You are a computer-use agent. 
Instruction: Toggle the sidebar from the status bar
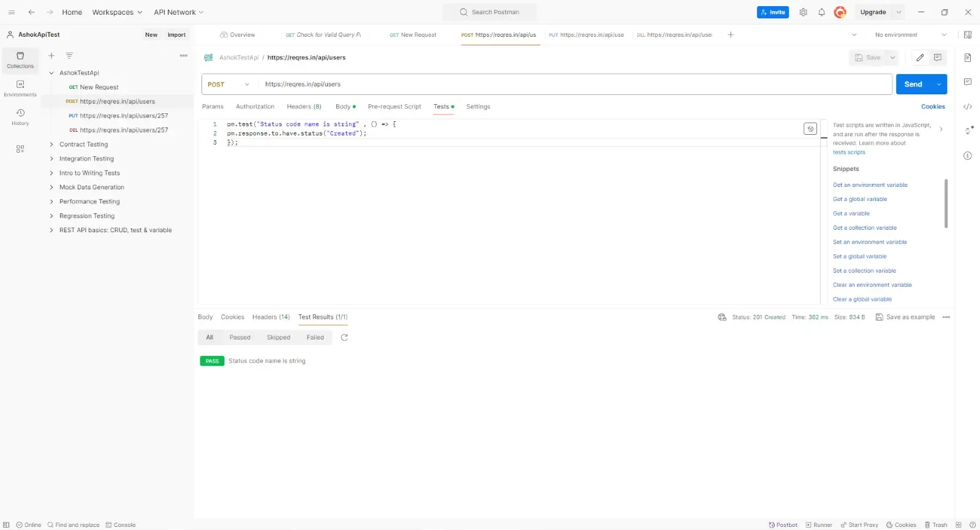7,525
